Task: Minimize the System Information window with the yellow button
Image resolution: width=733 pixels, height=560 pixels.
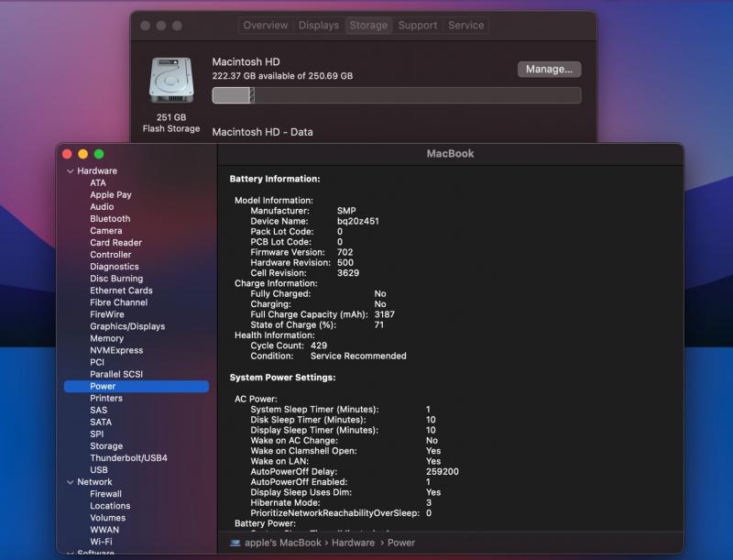Action: [82, 154]
